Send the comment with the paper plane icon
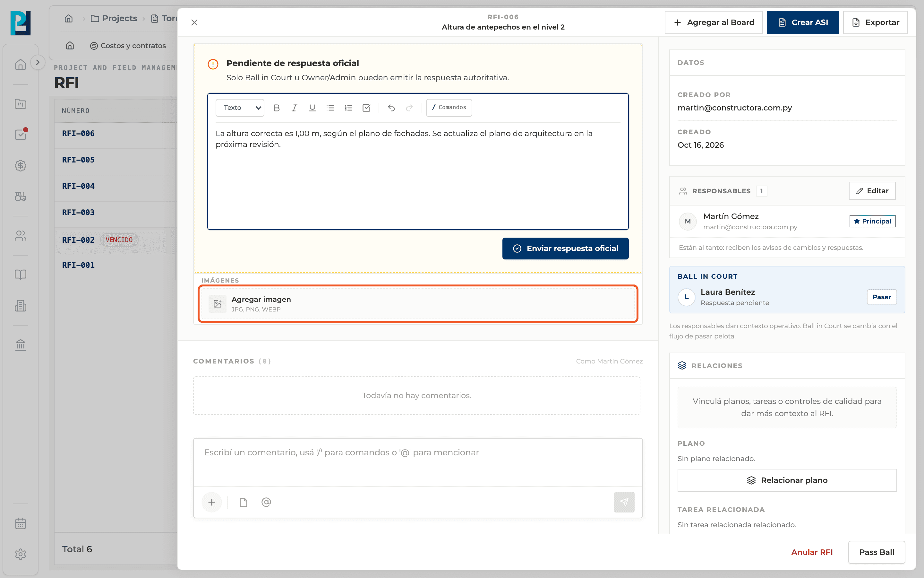This screenshot has width=924, height=578. [x=624, y=502]
